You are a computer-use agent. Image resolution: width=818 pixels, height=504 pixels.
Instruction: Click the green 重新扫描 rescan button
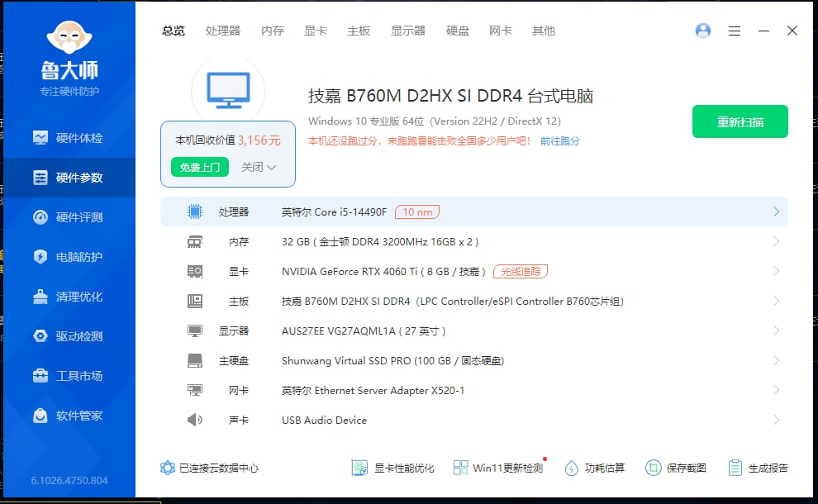(x=740, y=121)
